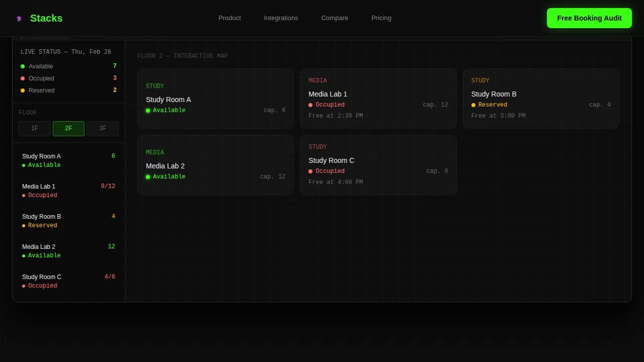Click the "LIVE STATUS — Thu, Feb 26" heading
This screenshot has width=644, height=362.
click(x=66, y=52)
